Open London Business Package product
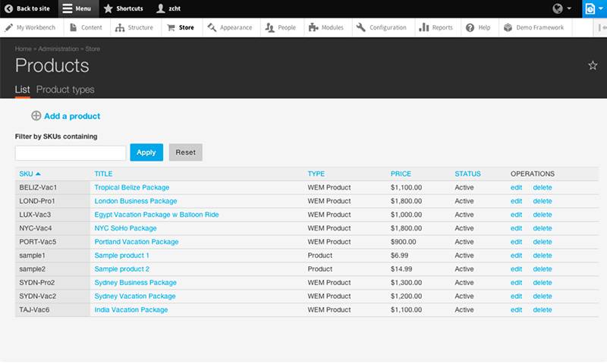This screenshot has width=607, height=364. coord(136,201)
